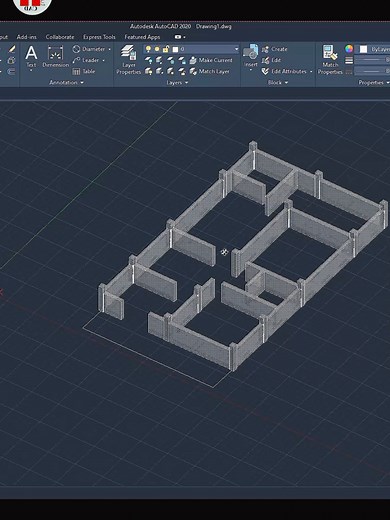Select the Text annotation tool
This screenshot has width=390, height=520.
coord(31,57)
